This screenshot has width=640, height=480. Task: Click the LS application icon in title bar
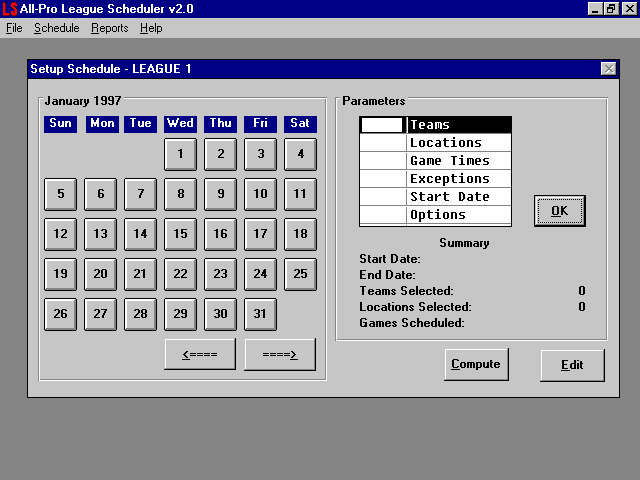10,9
